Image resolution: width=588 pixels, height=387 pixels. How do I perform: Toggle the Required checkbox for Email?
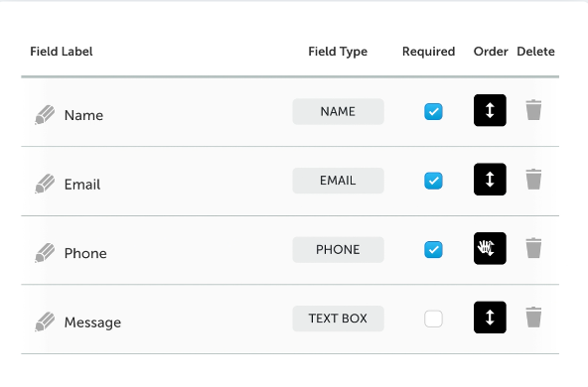coord(433,181)
